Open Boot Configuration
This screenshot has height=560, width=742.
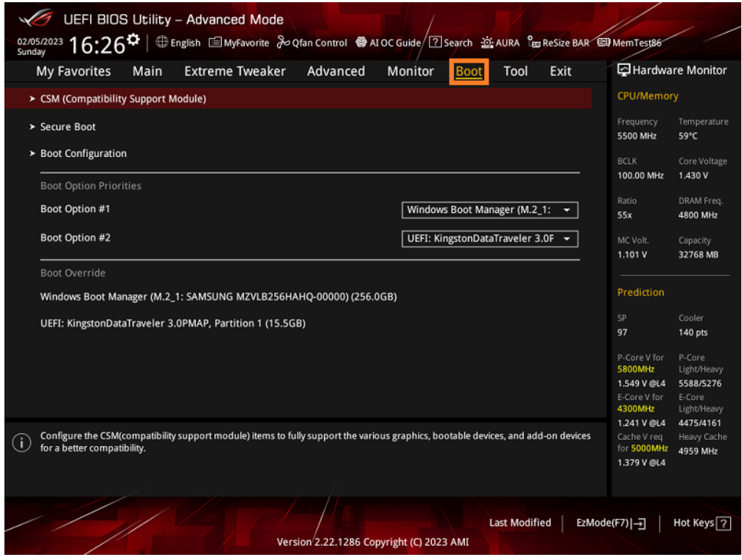click(x=83, y=153)
